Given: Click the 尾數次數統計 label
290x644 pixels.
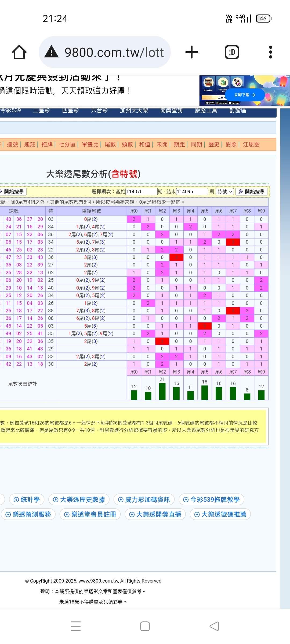Looking at the screenshot, I should coord(23,384).
